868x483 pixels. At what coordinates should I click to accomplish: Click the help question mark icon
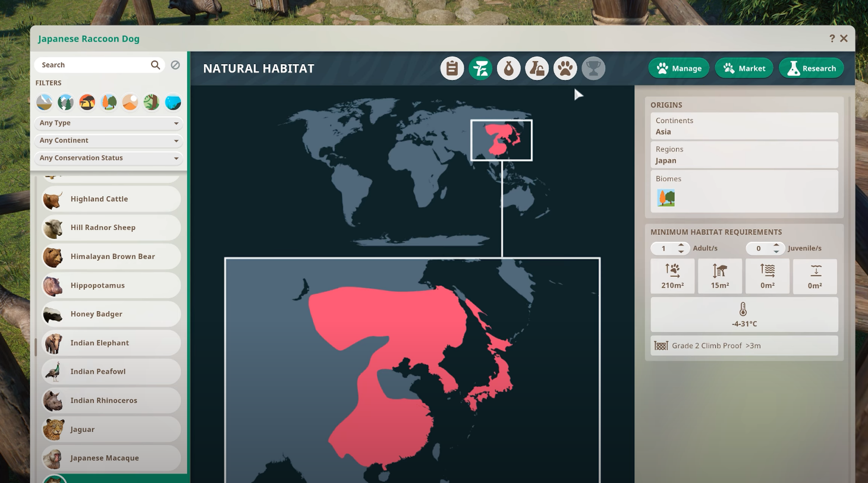[x=832, y=39]
